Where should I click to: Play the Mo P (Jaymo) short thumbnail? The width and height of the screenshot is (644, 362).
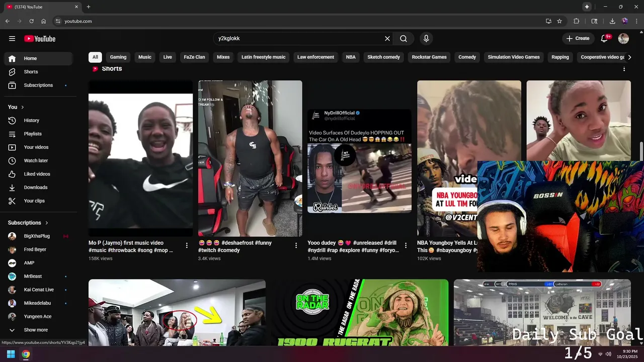[x=140, y=158]
